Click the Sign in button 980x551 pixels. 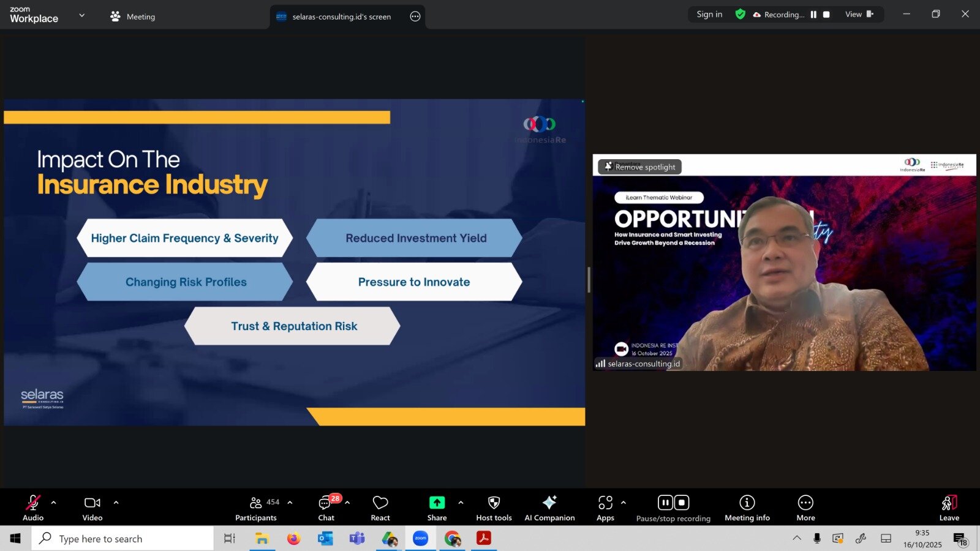click(709, 15)
